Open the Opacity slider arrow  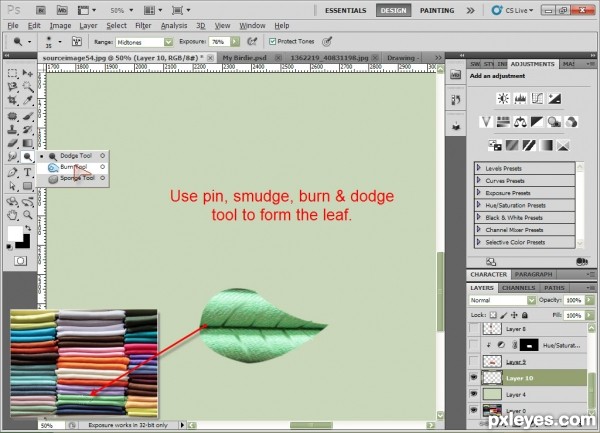point(589,300)
